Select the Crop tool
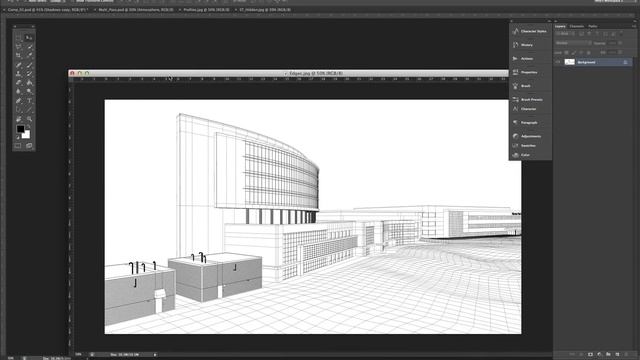The image size is (640, 360). pos(18,56)
